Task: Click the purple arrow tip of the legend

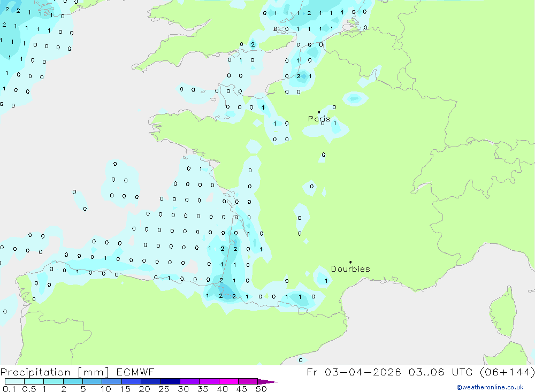Action: click(267, 382)
